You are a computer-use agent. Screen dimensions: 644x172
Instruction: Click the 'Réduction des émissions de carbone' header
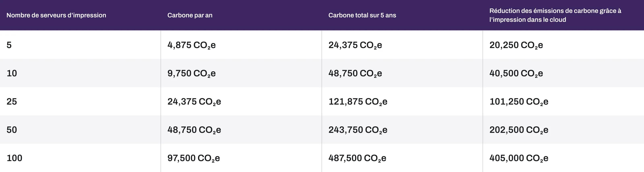click(555, 15)
